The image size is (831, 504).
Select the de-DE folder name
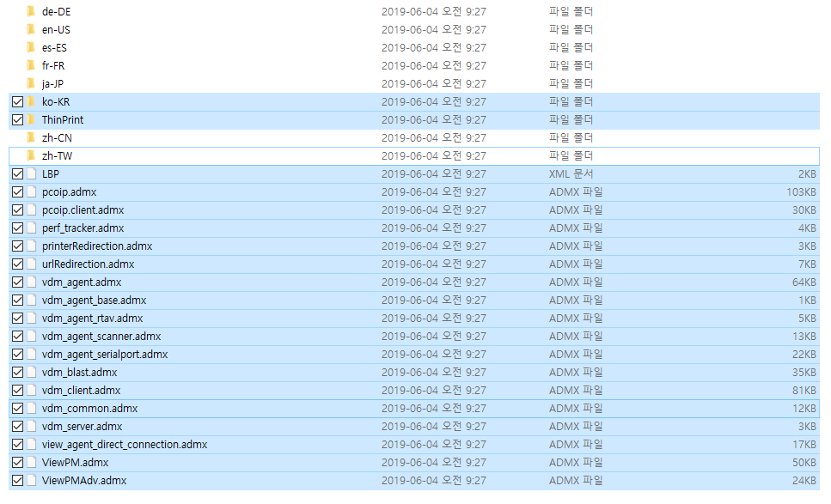tap(56, 12)
